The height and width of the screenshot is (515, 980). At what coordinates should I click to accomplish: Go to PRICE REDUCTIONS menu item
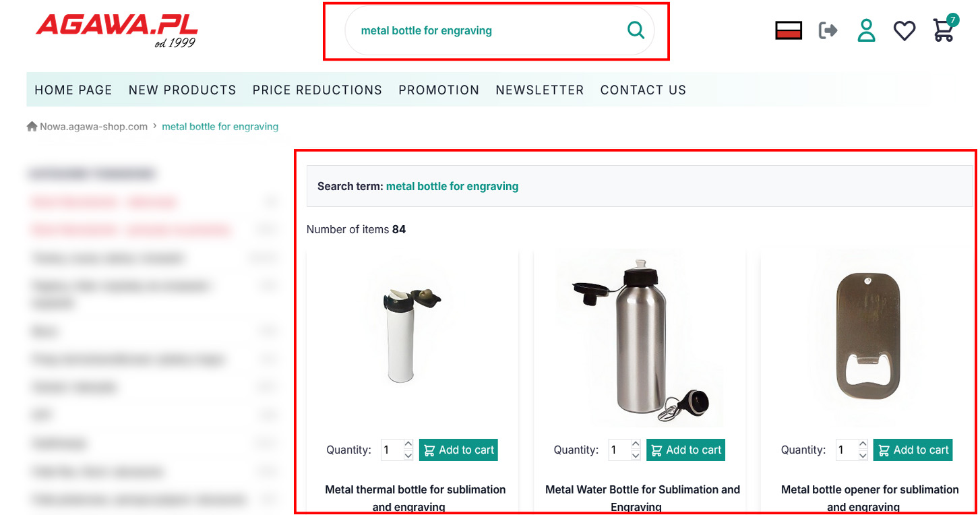click(317, 90)
